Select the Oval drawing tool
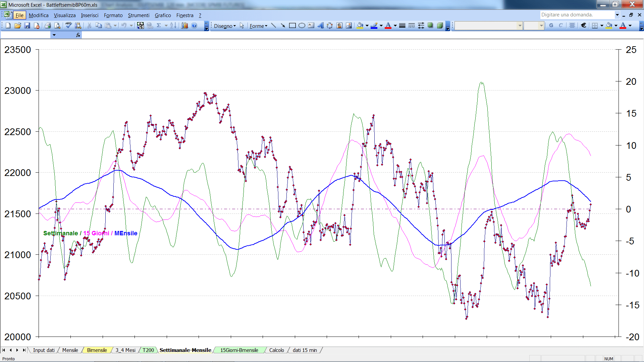Screen dimensions: 644x362 tap(302, 25)
